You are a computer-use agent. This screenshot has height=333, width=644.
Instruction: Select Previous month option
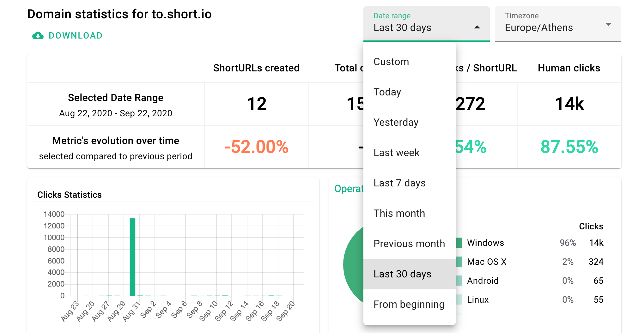click(409, 244)
